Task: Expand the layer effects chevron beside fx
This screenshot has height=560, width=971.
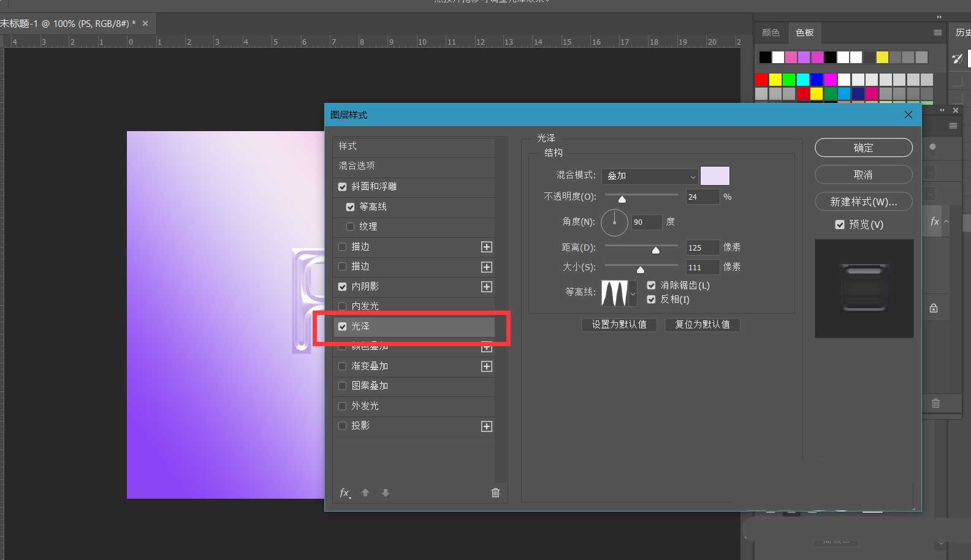Action: coord(946,221)
